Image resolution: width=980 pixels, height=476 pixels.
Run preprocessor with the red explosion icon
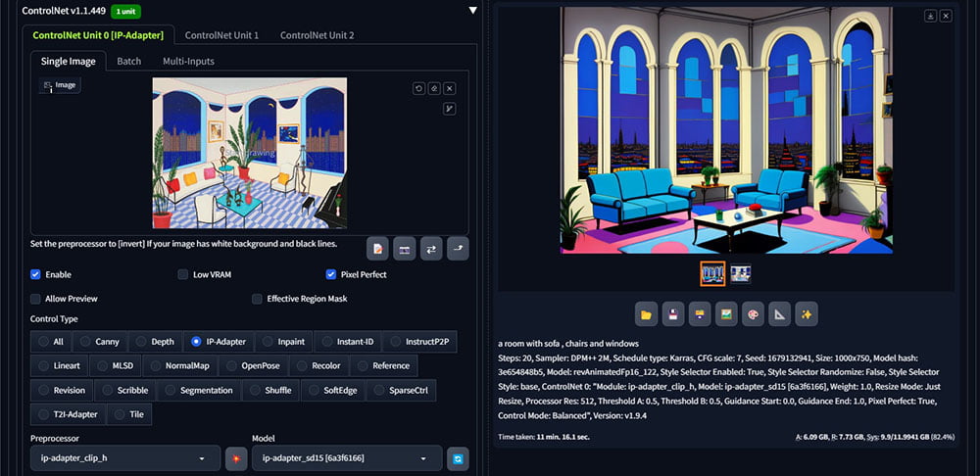[x=235, y=458]
